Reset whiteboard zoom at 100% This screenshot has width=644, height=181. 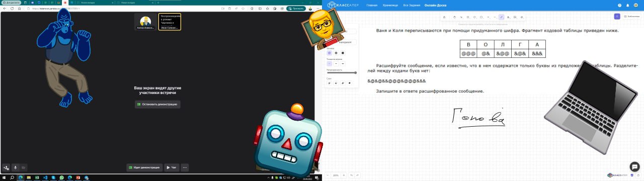(336, 175)
